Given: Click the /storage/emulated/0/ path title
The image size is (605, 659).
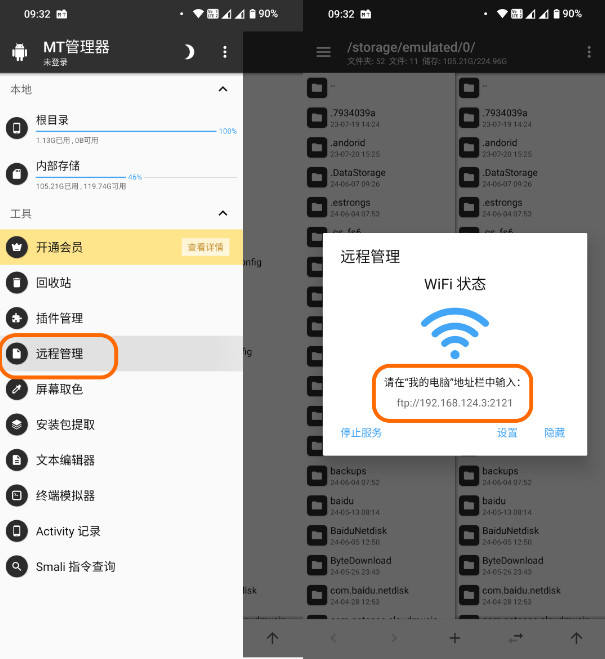Looking at the screenshot, I should click(x=411, y=47).
